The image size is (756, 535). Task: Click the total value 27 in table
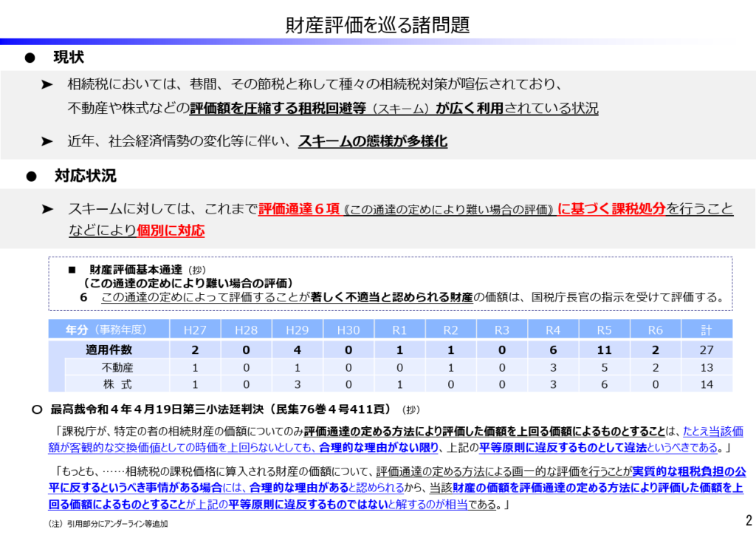(707, 350)
